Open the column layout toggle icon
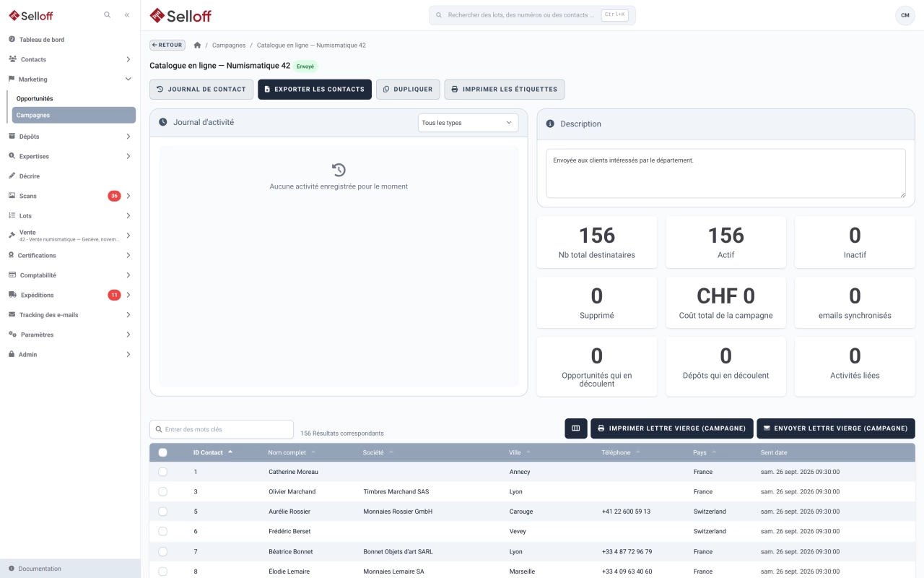Viewport: 924px width, 578px height. pos(576,428)
